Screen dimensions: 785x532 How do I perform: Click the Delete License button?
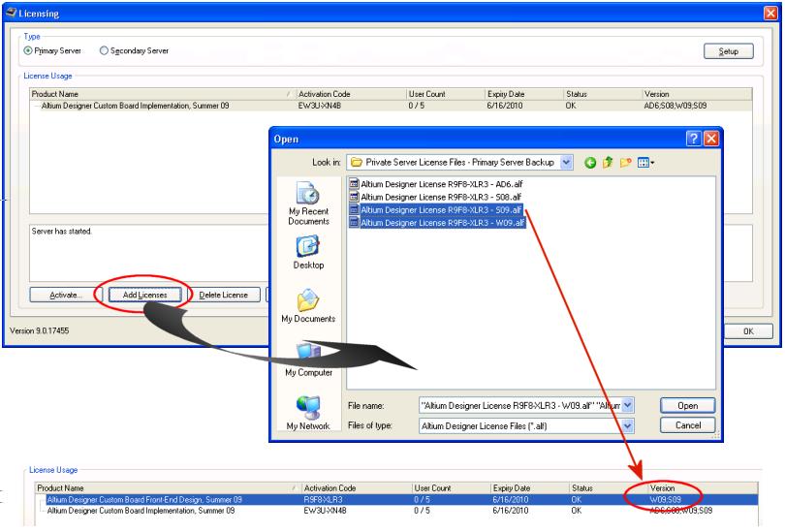pos(223,295)
